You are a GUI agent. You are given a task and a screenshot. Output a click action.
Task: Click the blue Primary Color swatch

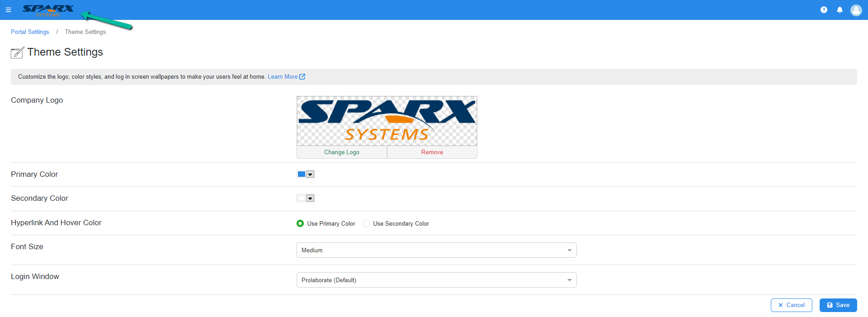coord(302,175)
